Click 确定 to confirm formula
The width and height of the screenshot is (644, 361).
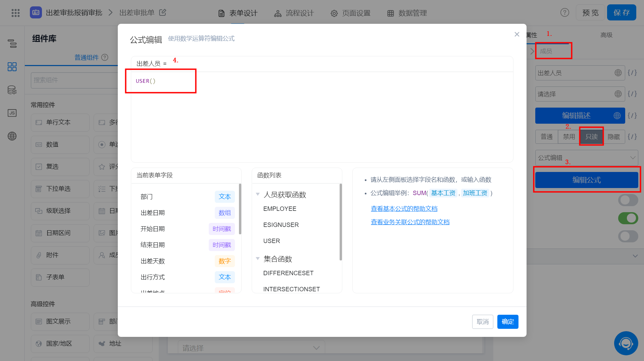pos(508,322)
